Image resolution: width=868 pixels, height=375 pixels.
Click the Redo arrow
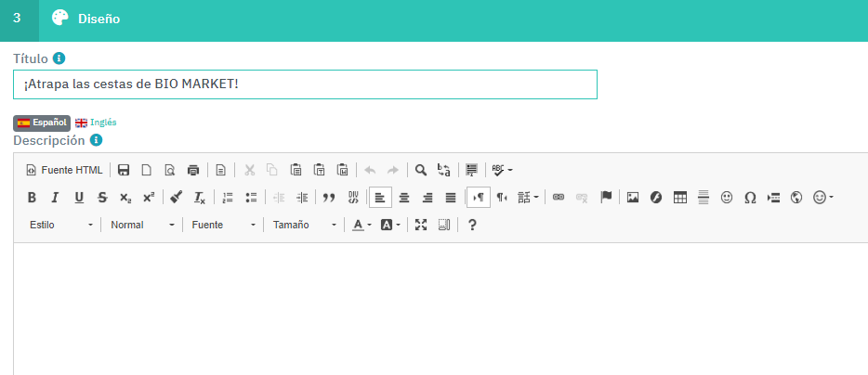click(392, 170)
